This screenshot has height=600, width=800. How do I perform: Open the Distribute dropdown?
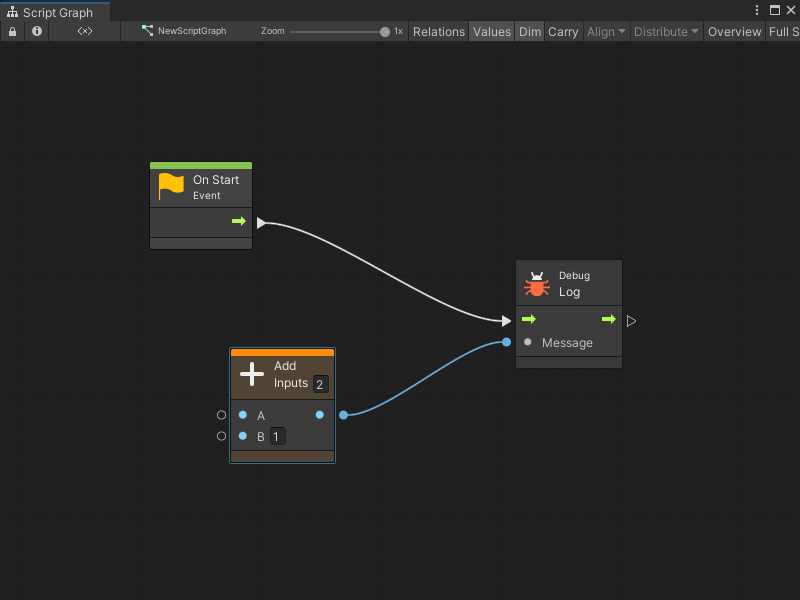pos(665,31)
